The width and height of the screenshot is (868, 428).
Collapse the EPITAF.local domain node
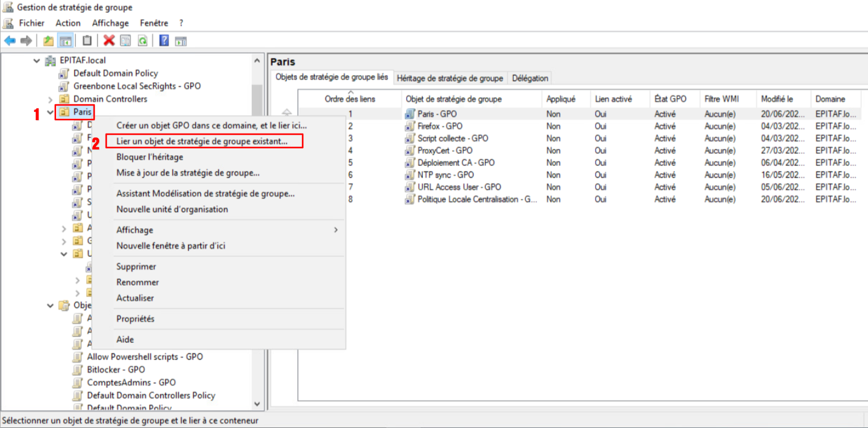point(36,61)
